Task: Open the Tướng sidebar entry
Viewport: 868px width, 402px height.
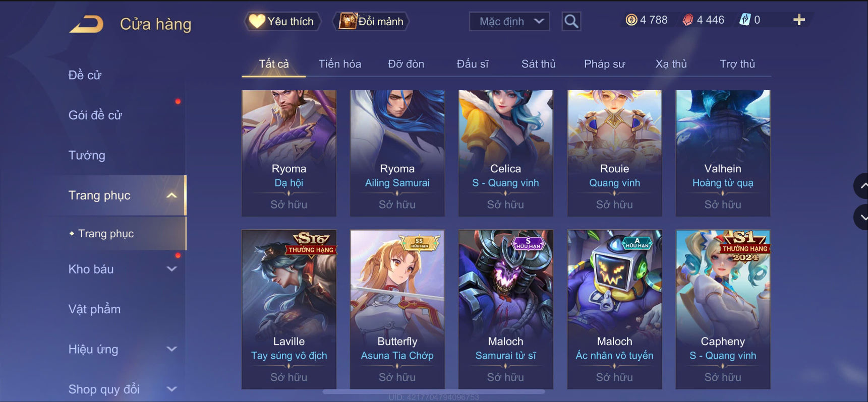Action: coord(87,155)
